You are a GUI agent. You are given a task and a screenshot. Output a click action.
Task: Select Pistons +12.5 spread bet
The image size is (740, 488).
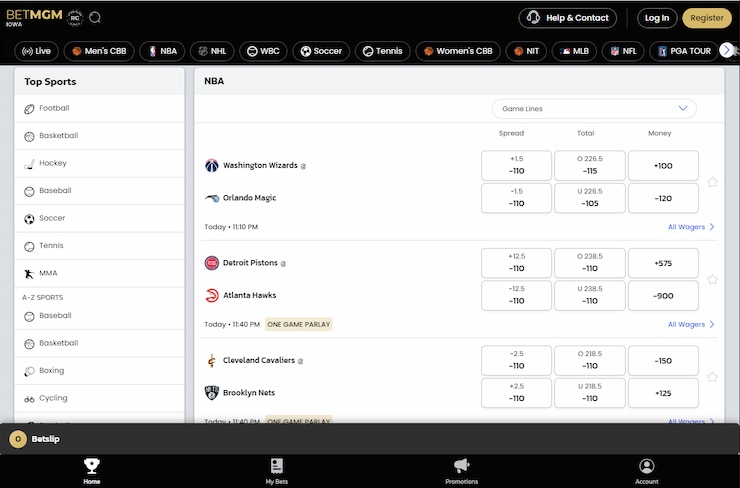(516, 263)
